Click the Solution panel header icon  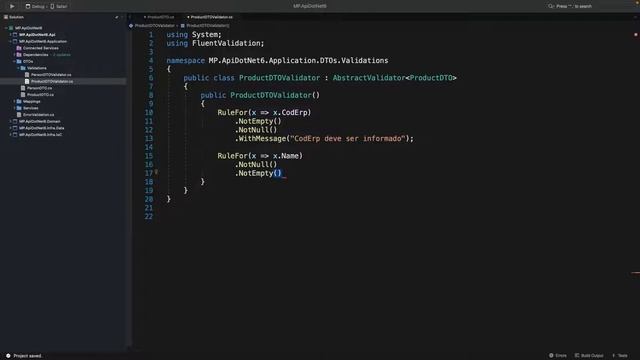pyautogui.click(x=6, y=17)
